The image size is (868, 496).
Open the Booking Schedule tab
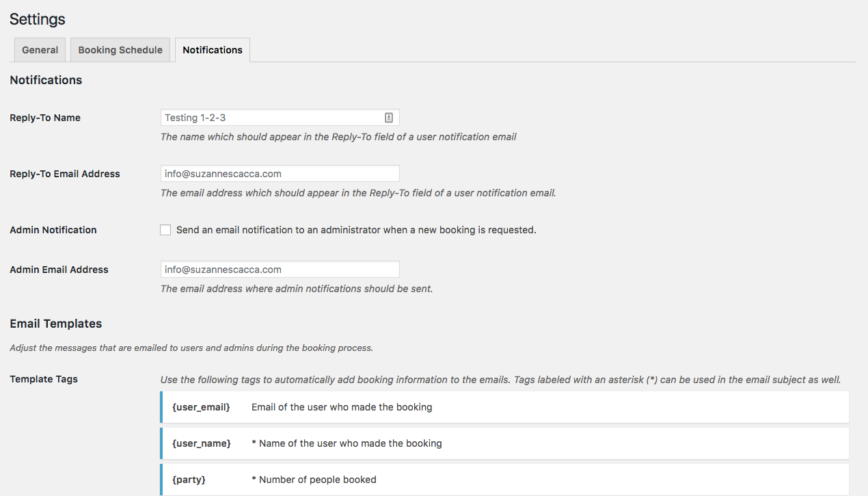point(120,49)
